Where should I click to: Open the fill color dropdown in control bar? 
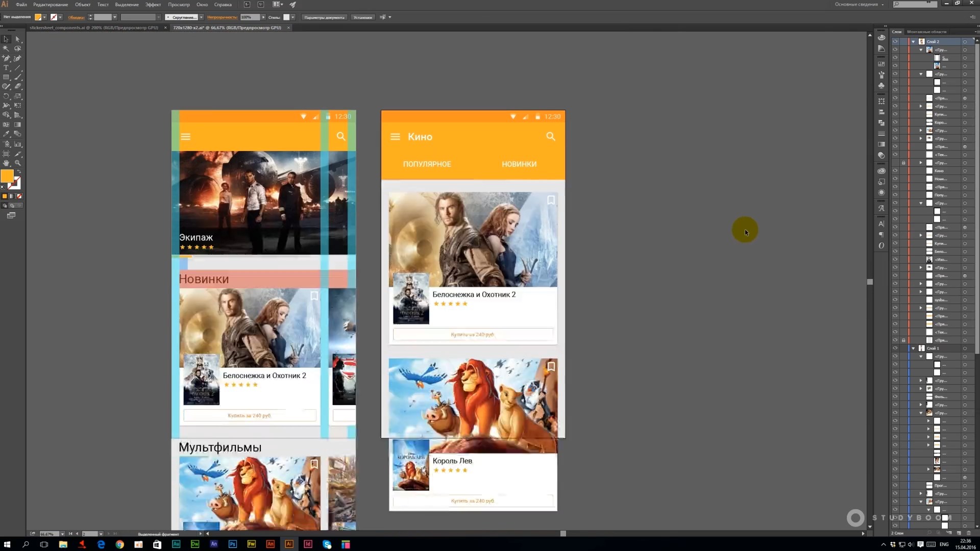coord(44,17)
